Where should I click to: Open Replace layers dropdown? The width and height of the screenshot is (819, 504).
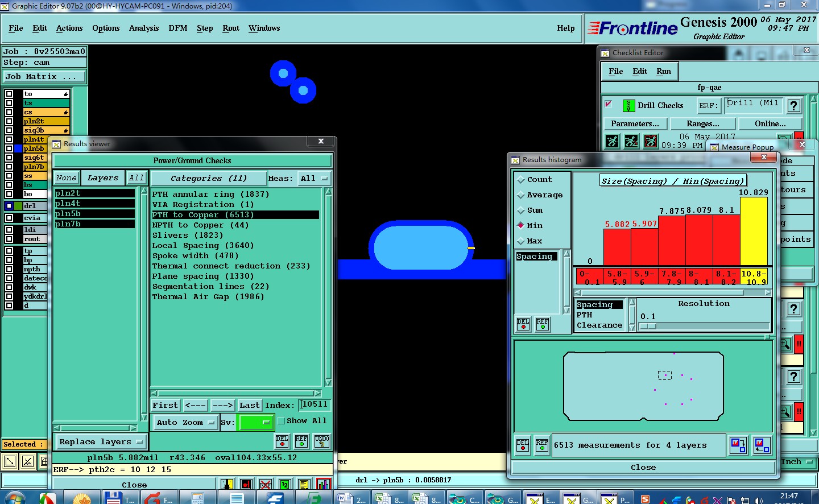point(101,441)
